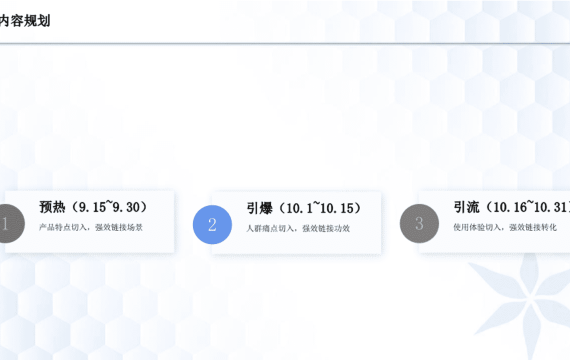Select the 内容规划 slide title

[25, 20]
